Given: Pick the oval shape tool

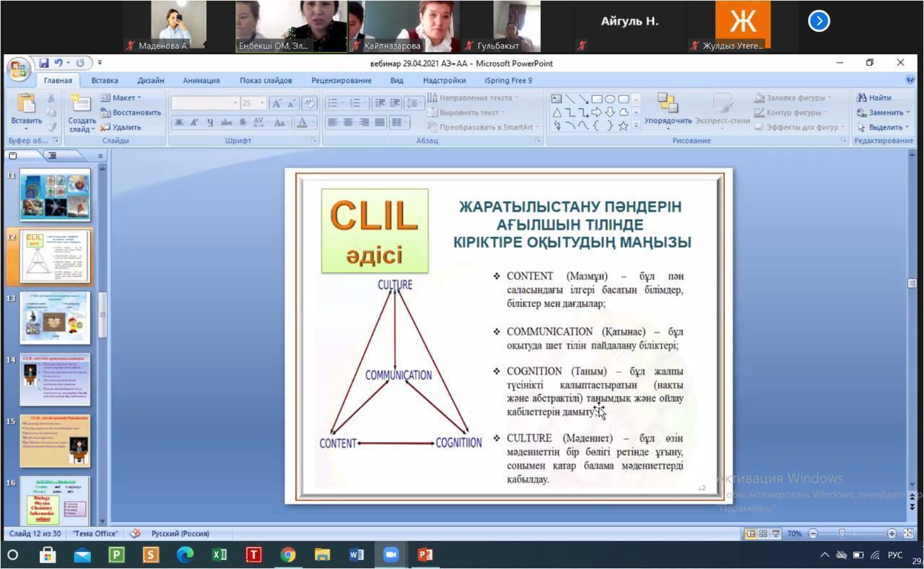Looking at the screenshot, I should pos(610,99).
